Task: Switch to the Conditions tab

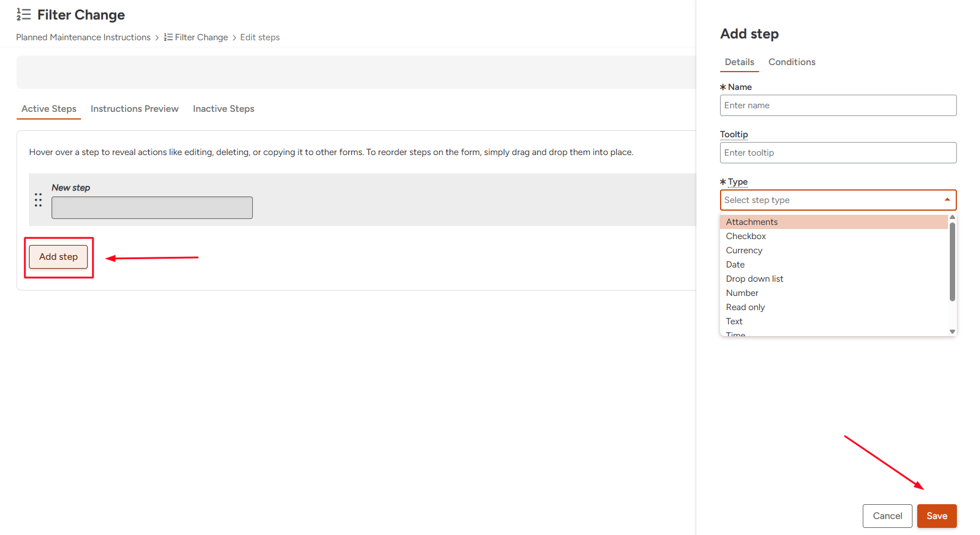Action: 792,62
